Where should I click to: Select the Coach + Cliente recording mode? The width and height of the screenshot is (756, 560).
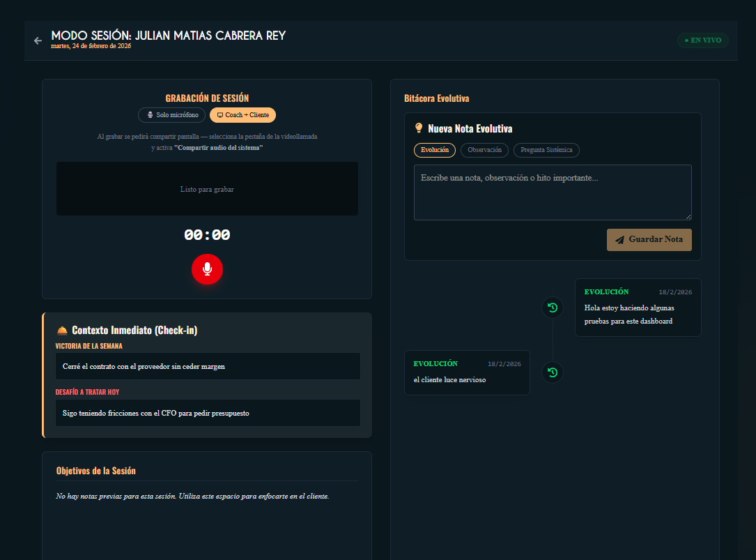tap(242, 115)
